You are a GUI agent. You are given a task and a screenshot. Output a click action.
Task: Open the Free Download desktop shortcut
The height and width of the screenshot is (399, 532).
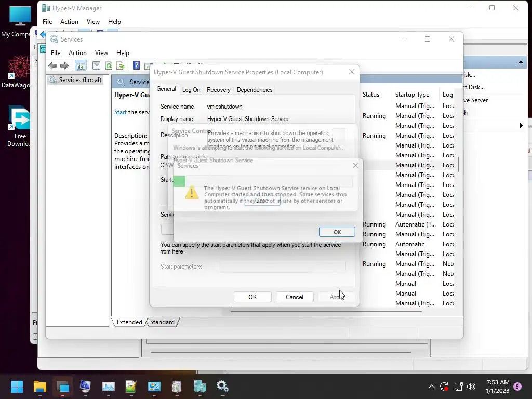[x=19, y=126]
